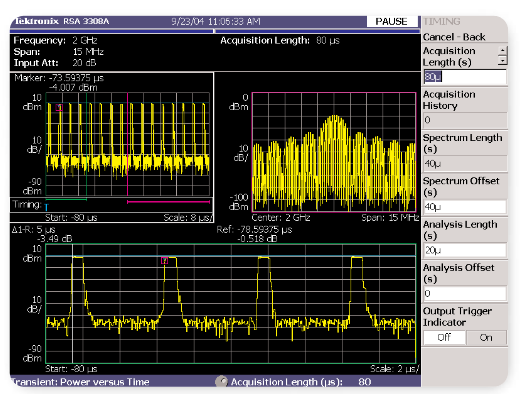The width and height of the screenshot is (520, 394).
Task: Click the magenta marker on second pulse
Action: [165, 261]
